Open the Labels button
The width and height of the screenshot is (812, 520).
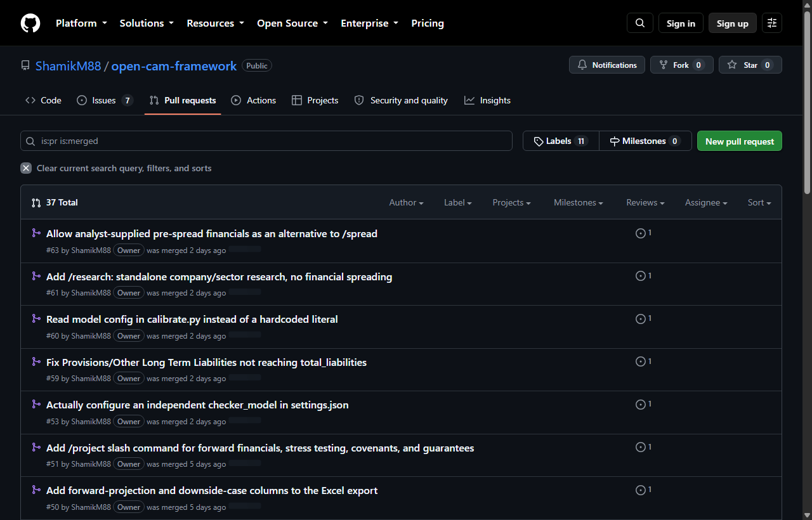(561, 141)
